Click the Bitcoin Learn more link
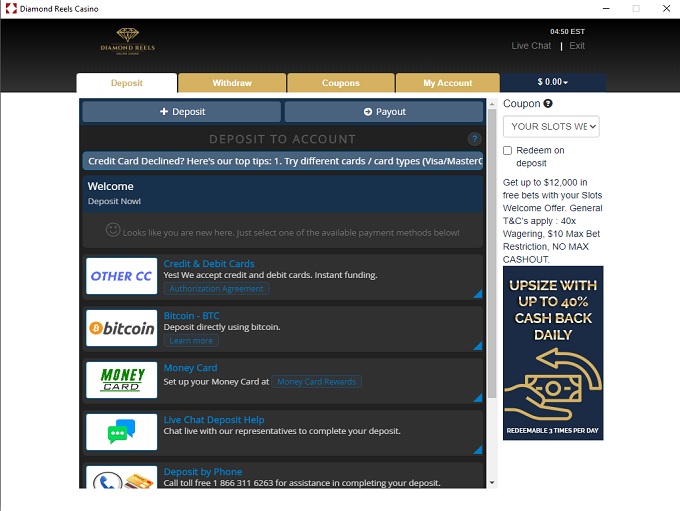680x511 pixels. 190,341
